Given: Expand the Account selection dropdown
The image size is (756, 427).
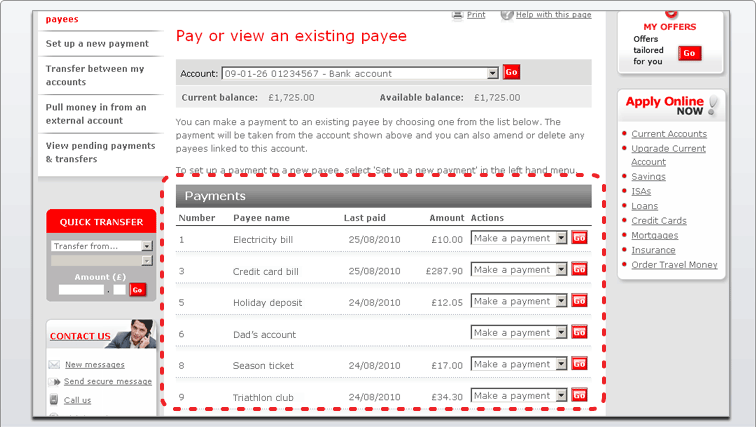Looking at the screenshot, I should tap(492, 73).
